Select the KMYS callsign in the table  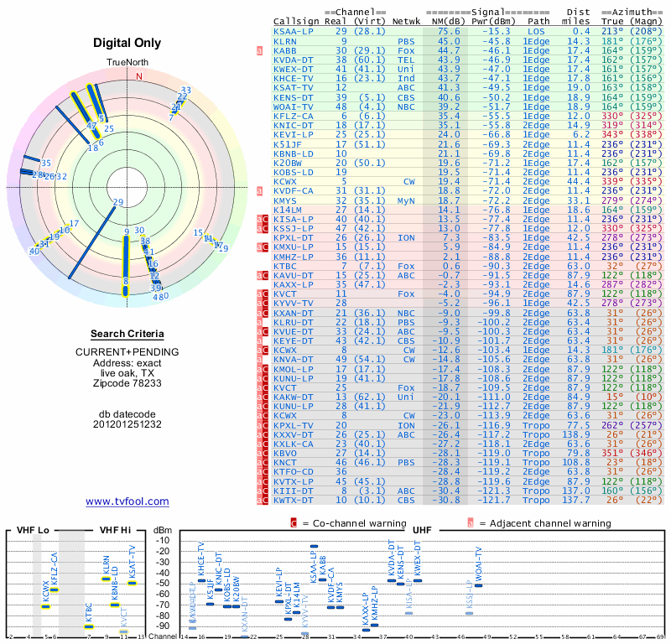click(285, 200)
